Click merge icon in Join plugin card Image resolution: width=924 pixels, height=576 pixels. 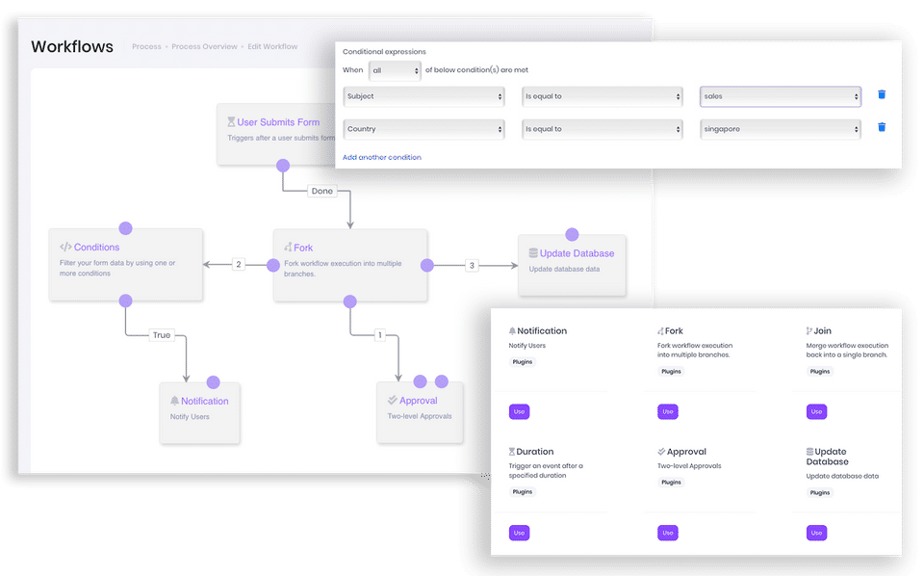tap(809, 331)
